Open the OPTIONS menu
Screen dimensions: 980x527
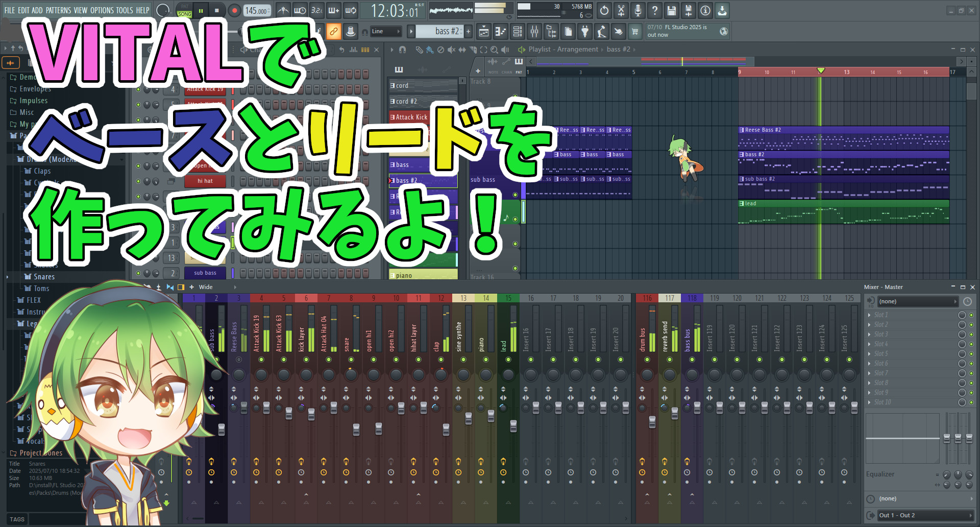click(x=102, y=10)
